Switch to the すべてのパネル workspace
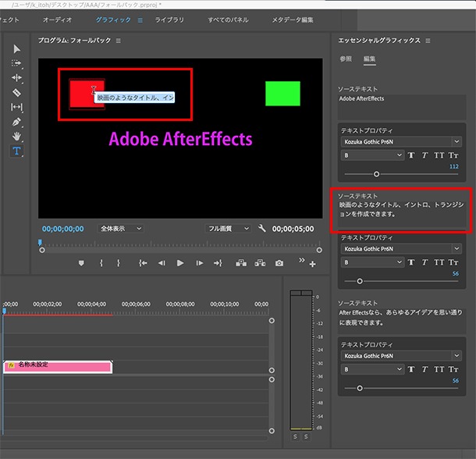Image resolution: width=476 pixels, height=459 pixels. click(x=228, y=20)
